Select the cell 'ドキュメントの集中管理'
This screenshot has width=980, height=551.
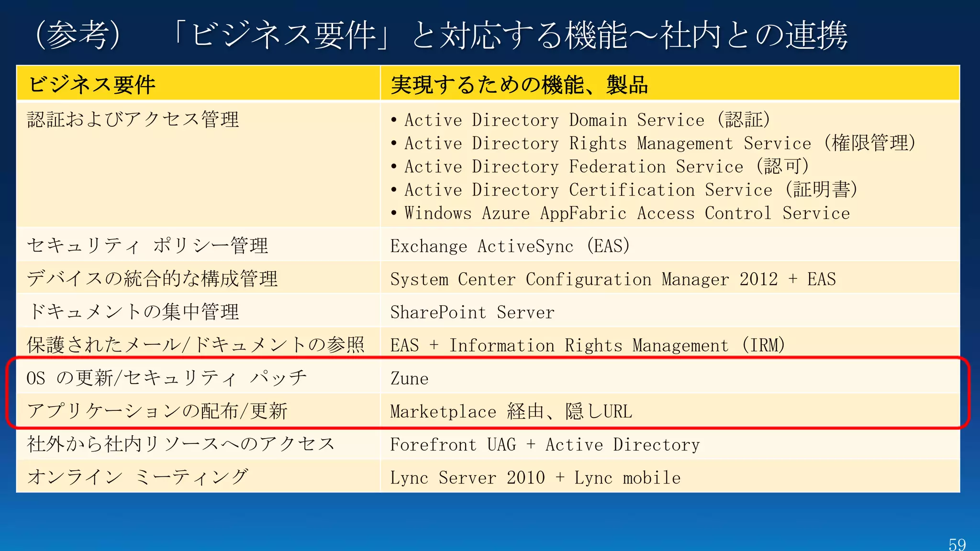click(199, 311)
